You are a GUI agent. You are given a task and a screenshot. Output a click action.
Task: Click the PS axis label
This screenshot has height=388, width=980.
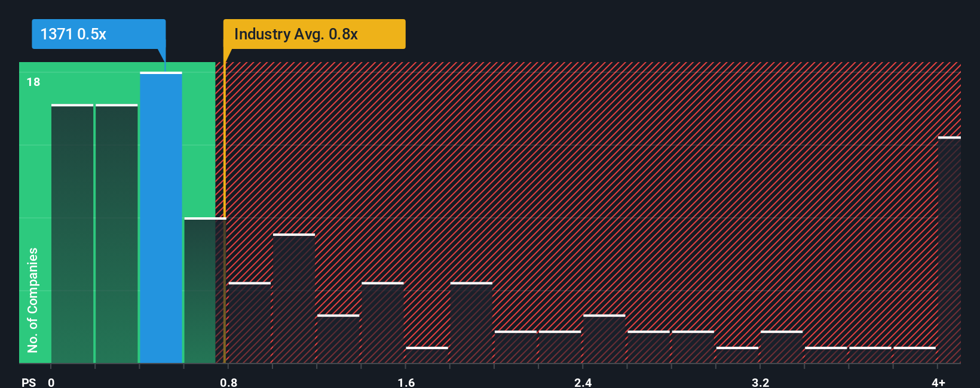coord(29,382)
